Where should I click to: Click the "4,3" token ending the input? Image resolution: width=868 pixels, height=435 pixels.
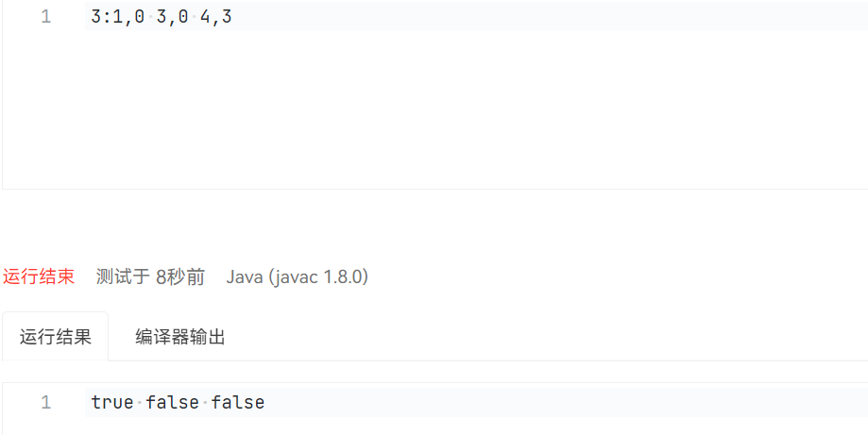point(216,17)
